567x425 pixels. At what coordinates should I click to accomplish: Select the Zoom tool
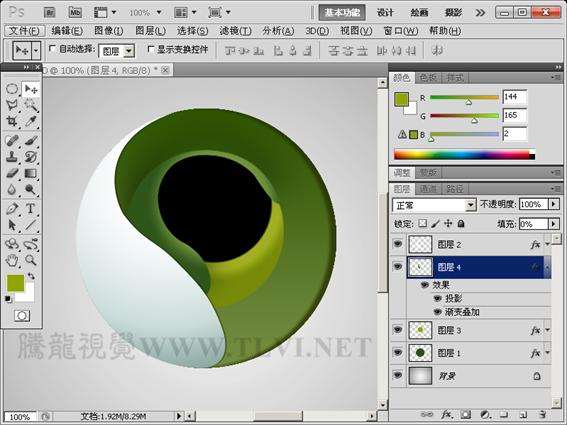pyautogui.click(x=31, y=260)
